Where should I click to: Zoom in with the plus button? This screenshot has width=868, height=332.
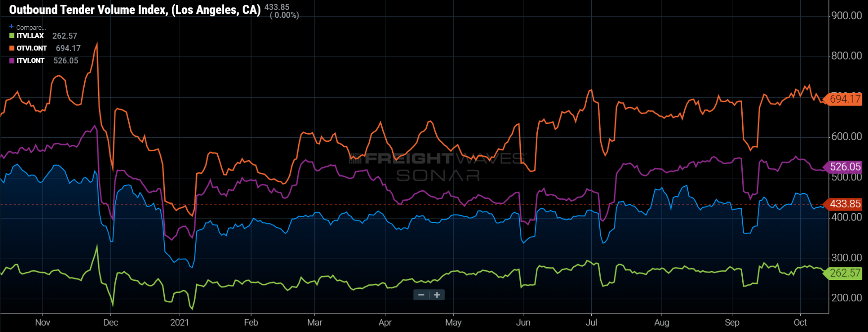[x=437, y=295]
